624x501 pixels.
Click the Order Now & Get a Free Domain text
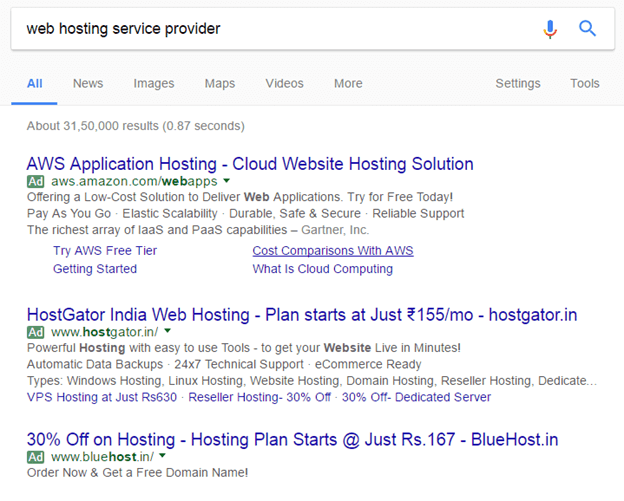(138, 473)
